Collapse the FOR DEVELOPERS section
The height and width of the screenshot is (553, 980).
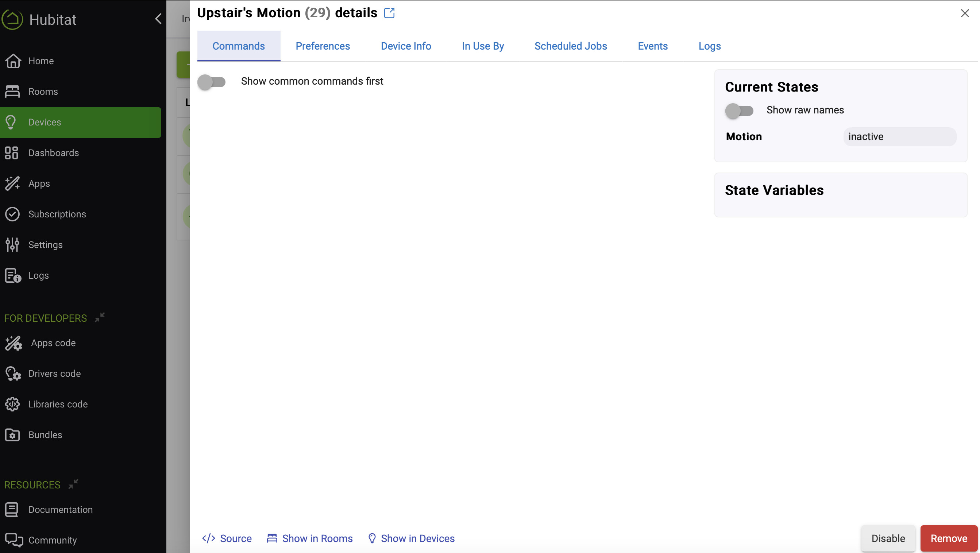click(x=100, y=318)
